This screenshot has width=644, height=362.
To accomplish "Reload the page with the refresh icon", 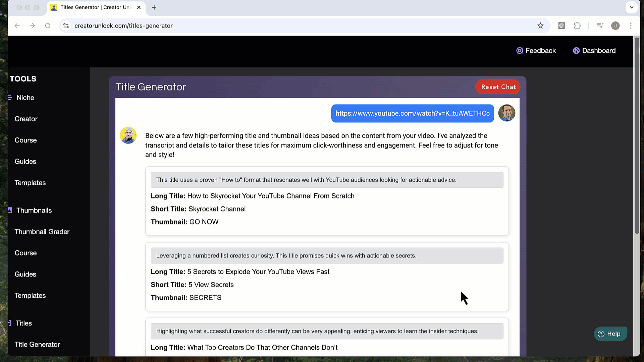I will pos(48,26).
